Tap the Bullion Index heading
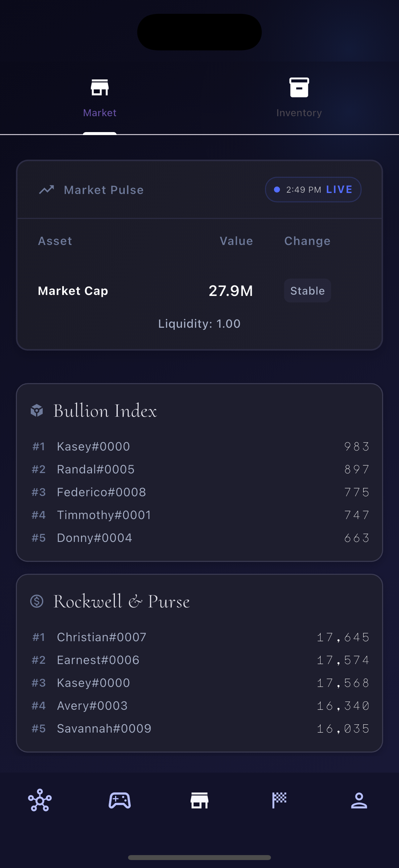 tap(105, 411)
